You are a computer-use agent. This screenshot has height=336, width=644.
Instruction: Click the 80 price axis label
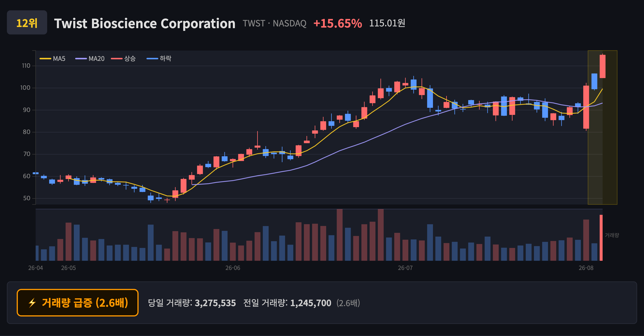26,132
